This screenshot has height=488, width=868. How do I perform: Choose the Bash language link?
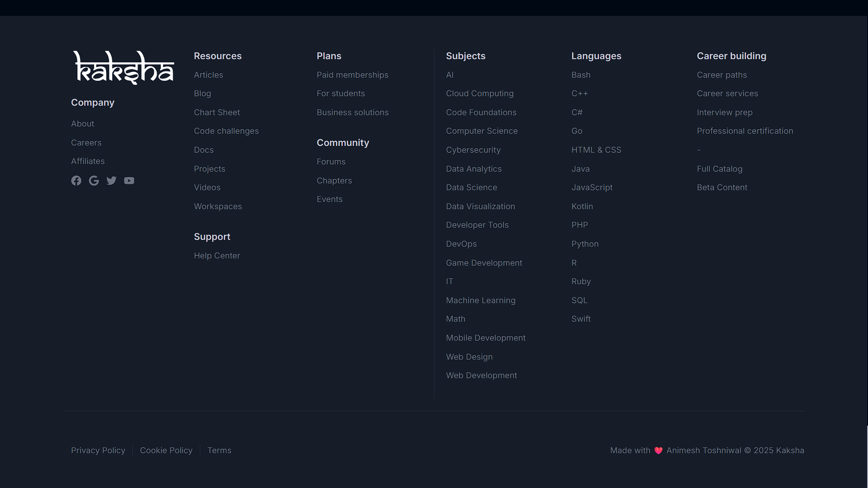click(581, 75)
